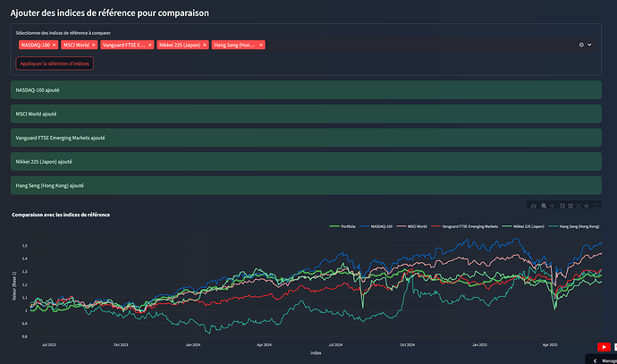Click Appliquer la sélection d'indices button

[x=55, y=63]
